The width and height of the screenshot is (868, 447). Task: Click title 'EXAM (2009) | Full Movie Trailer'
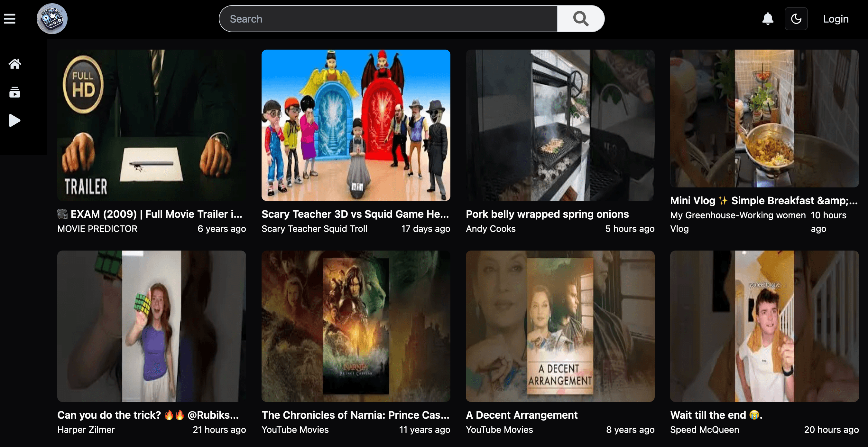tap(150, 214)
